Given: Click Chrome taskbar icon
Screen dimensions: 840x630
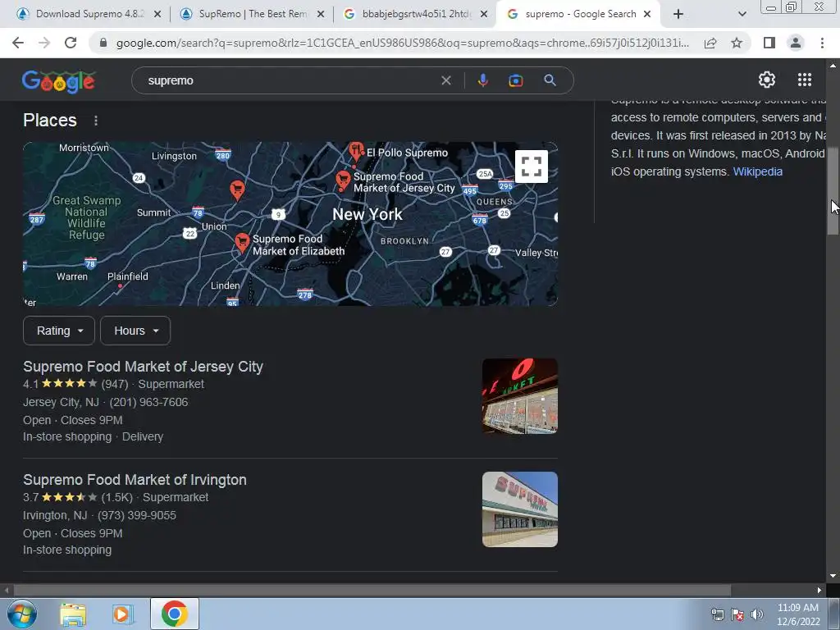Looking at the screenshot, I should (174, 614).
